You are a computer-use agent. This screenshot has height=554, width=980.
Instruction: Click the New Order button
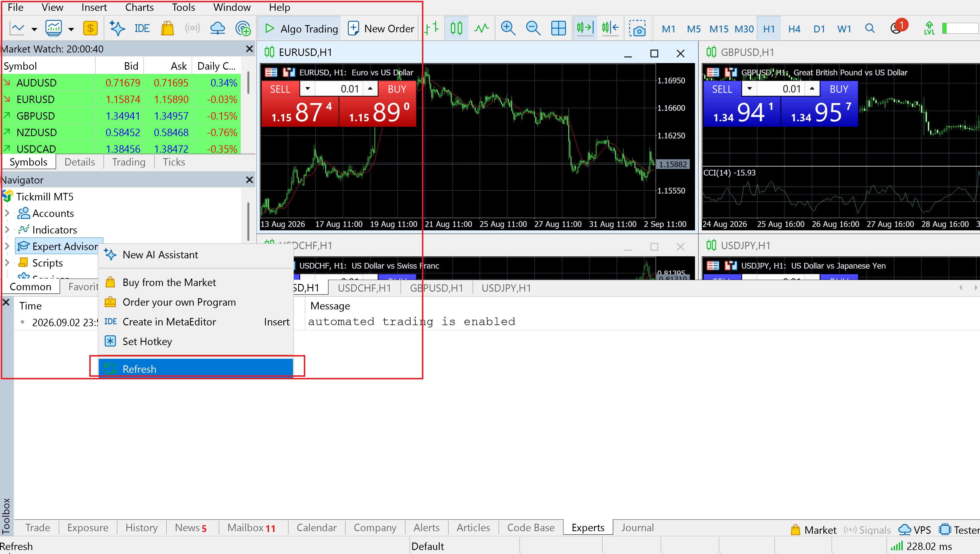[x=381, y=29]
